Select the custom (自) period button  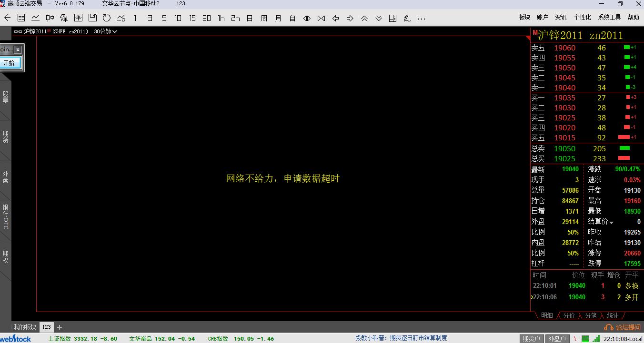(x=292, y=18)
